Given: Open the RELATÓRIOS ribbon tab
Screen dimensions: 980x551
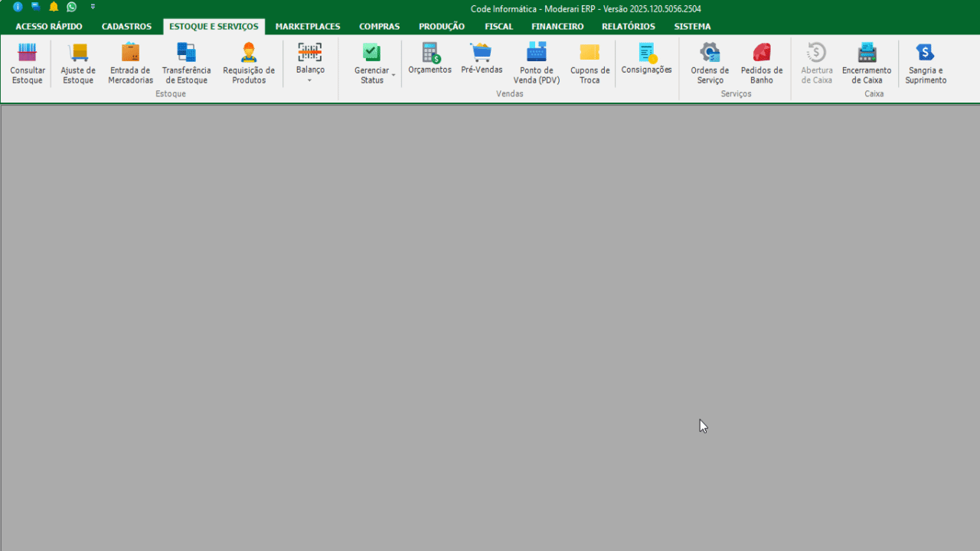Looking at the screenshot, I should tap(629, 26).
